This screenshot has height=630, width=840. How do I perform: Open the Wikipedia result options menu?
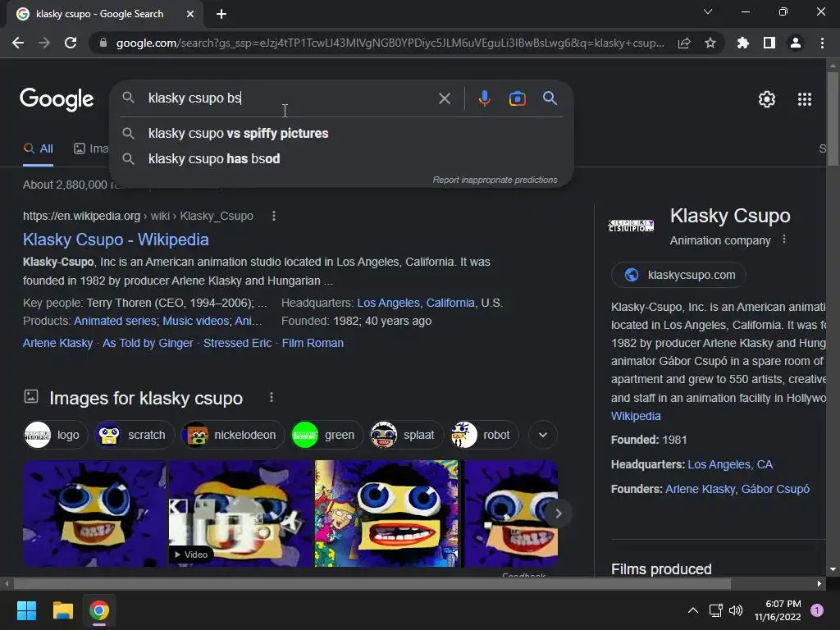[274, 216]
